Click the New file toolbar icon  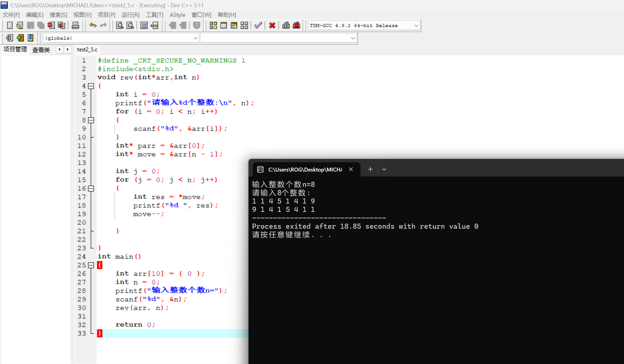(10, 25)
